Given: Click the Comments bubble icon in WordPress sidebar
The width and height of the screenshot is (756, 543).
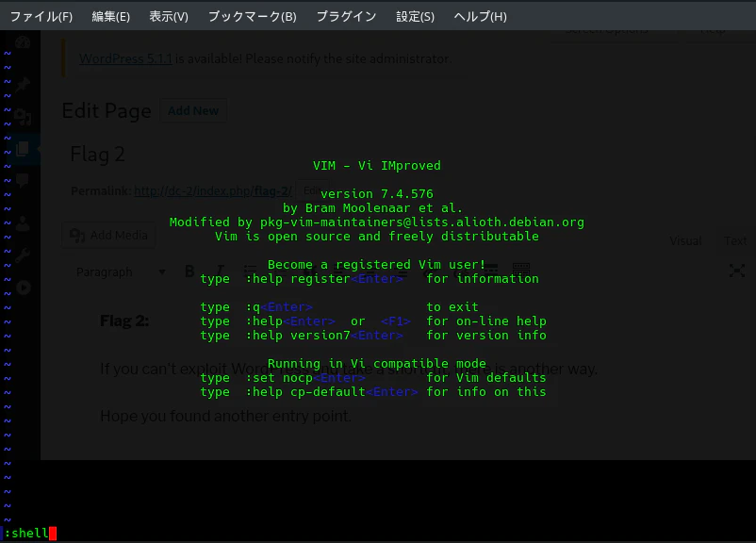Looking at the screenshot, I should tap(23, 180).
